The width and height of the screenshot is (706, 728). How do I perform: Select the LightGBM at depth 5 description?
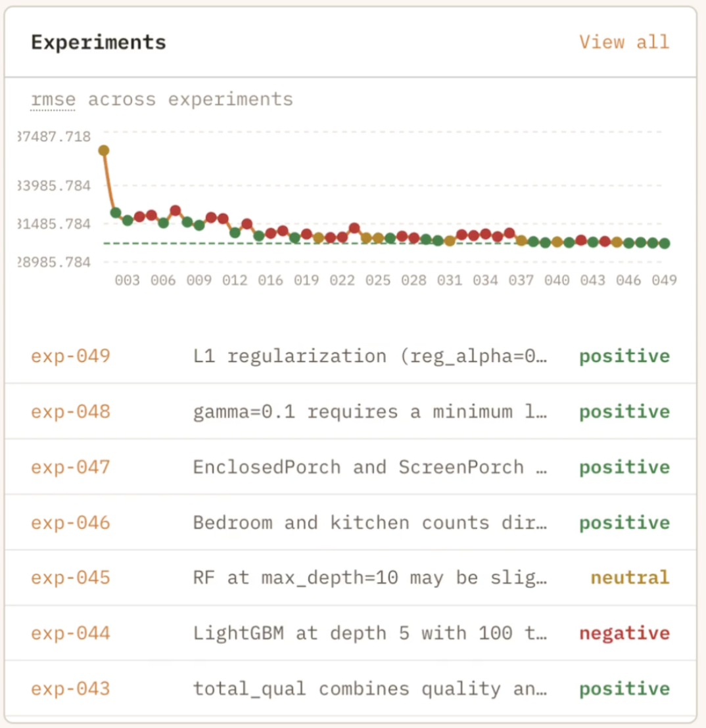click(370, 634)
